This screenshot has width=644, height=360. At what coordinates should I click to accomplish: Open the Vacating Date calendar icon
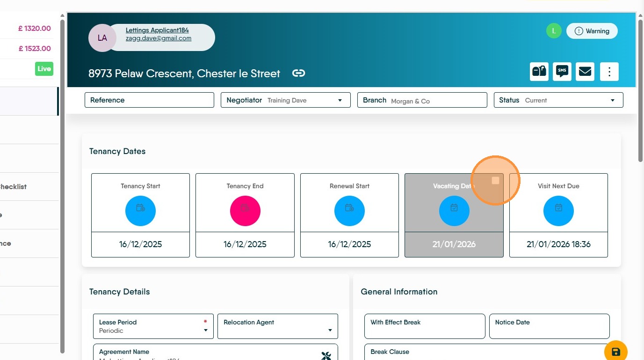pyautogui.click(x=454, y=211)
